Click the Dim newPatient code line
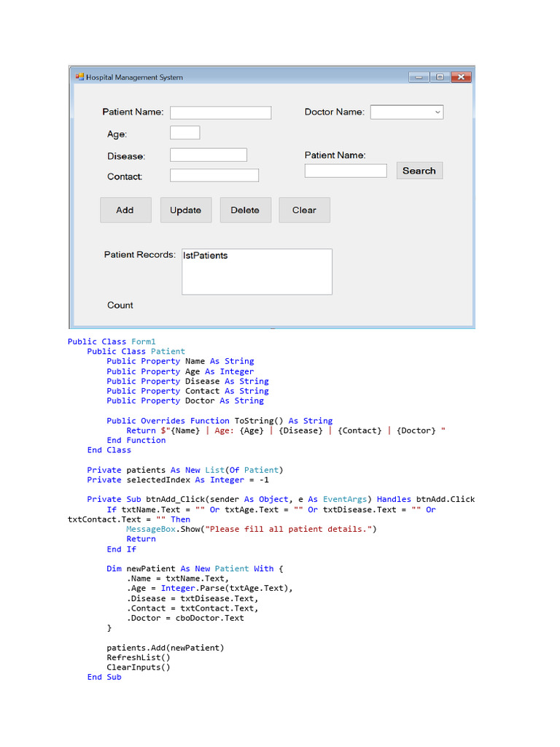 coord(195,569)
